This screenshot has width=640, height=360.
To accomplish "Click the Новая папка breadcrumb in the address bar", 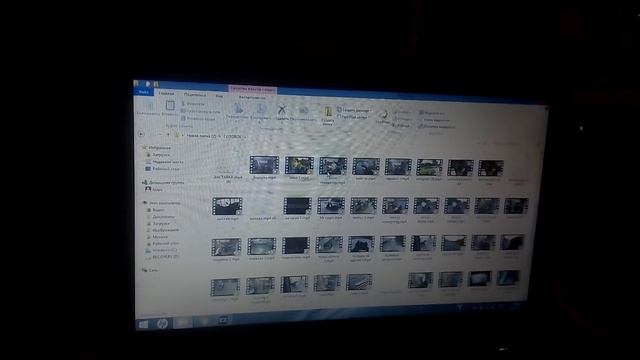I will click(201, 136).
